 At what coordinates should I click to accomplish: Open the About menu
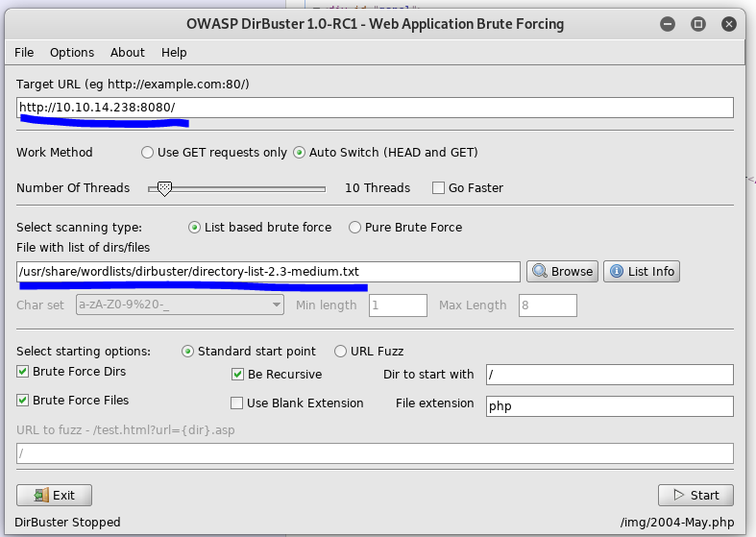tap(127, 53)
